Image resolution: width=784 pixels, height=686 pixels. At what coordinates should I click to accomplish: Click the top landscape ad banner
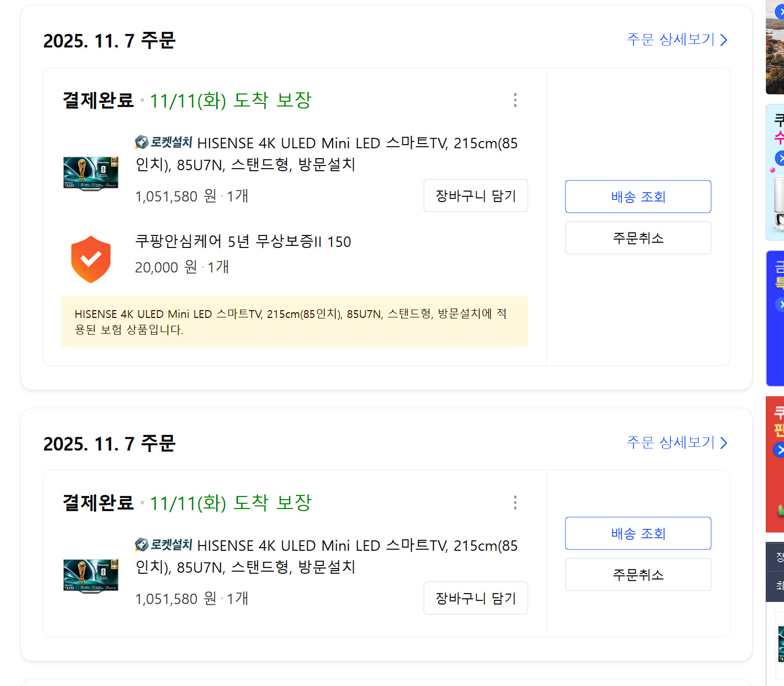[x=775, y=47]
